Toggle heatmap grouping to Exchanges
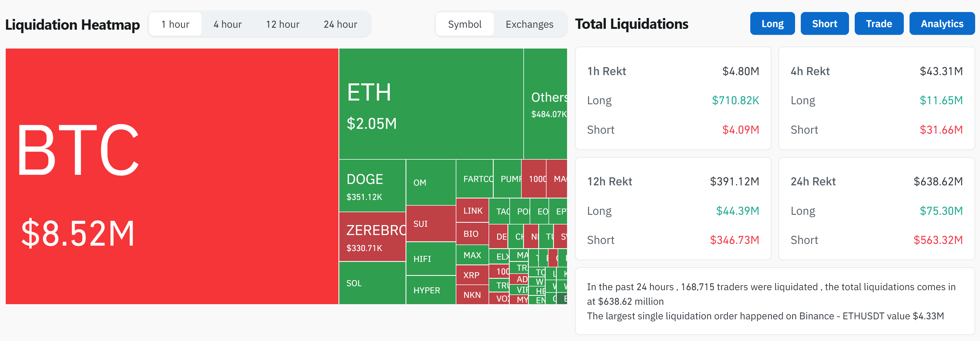This screenshot has height=341, width=980. (x=529, y=24)
